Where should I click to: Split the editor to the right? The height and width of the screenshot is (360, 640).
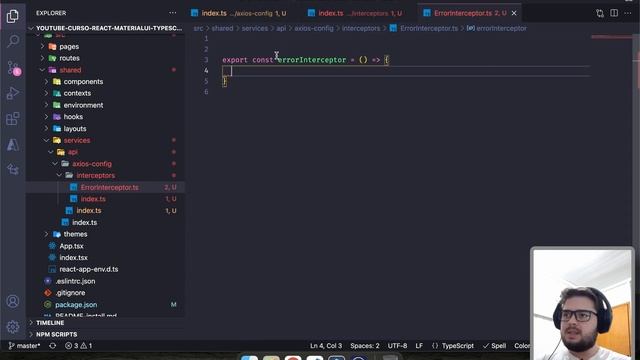coord(614,13)
